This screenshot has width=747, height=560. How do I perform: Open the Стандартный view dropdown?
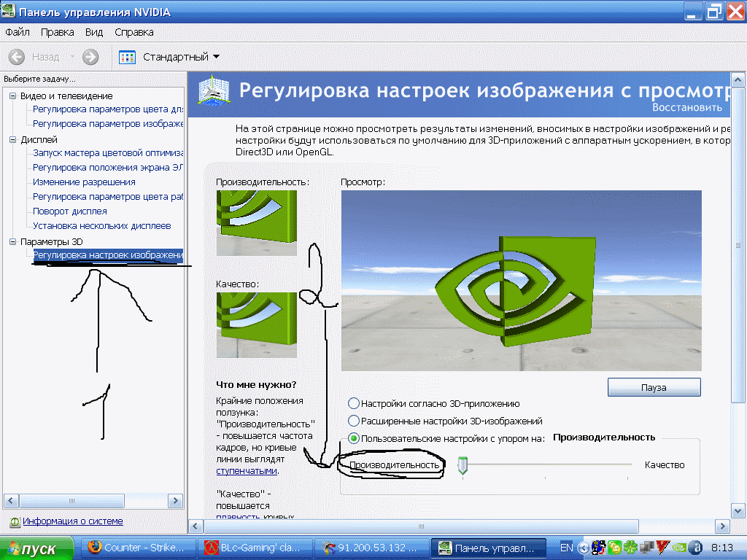point(217,57)
